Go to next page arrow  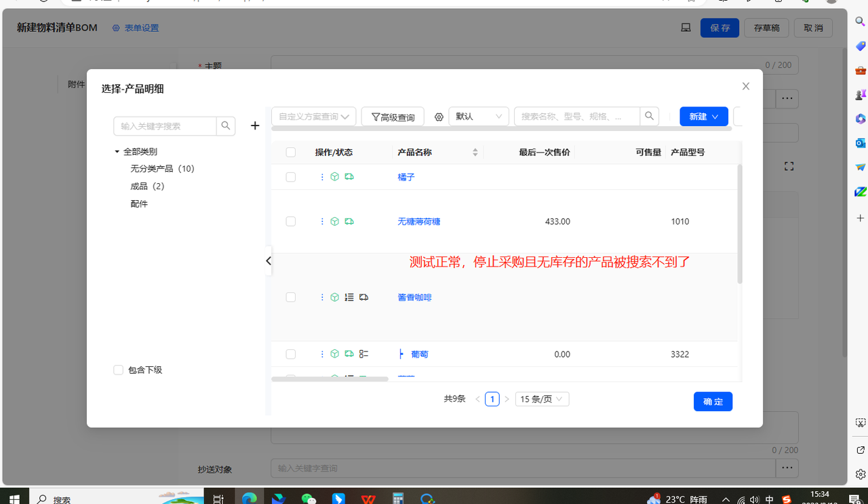pos(507,400)
